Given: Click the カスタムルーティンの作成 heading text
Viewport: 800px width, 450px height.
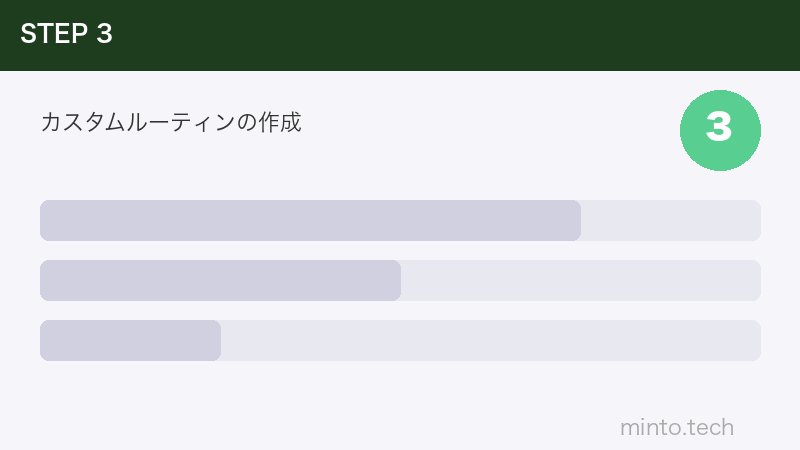Looking at the screenshot, I should 170,123.
